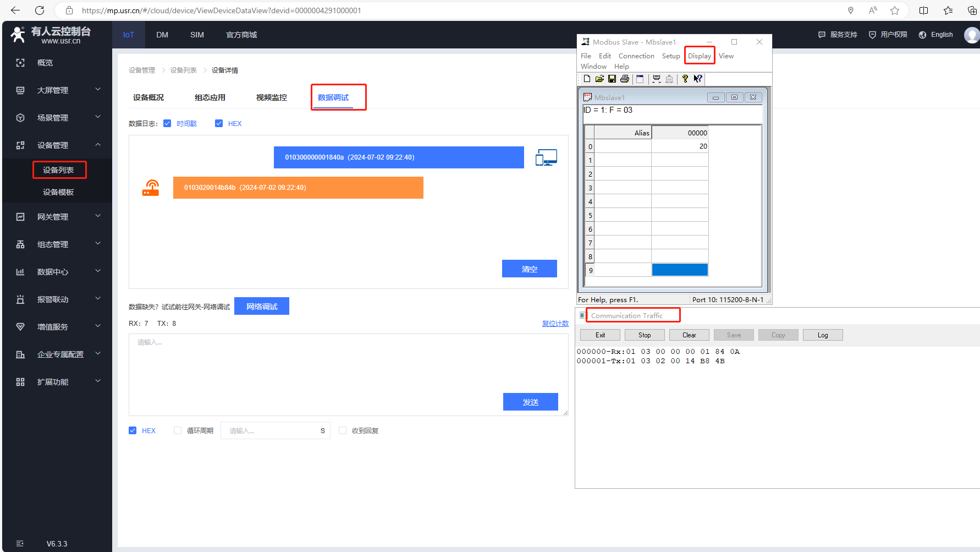Select the blue highlighted cell in row 9
This screenshot has width=980, height=552.
[x=680, y=270]
